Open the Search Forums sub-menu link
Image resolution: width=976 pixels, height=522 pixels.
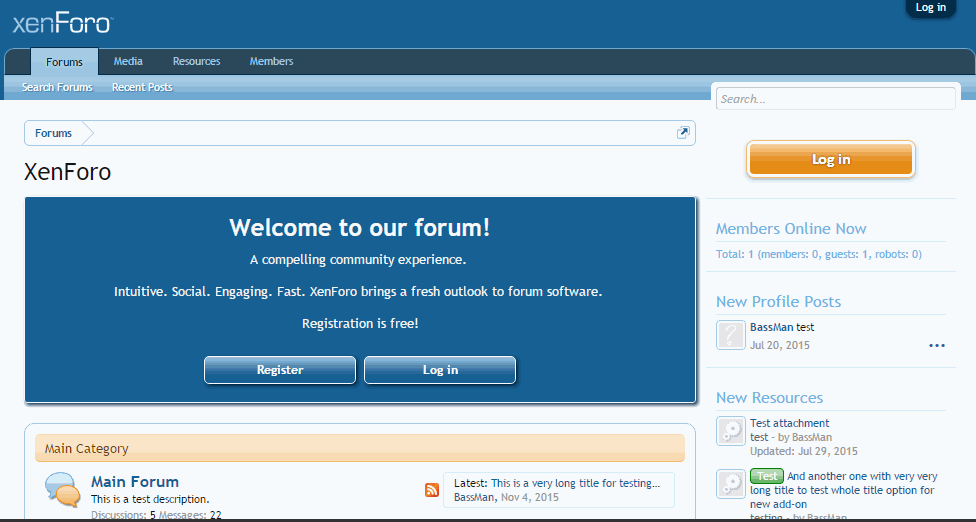click(57, 87)
